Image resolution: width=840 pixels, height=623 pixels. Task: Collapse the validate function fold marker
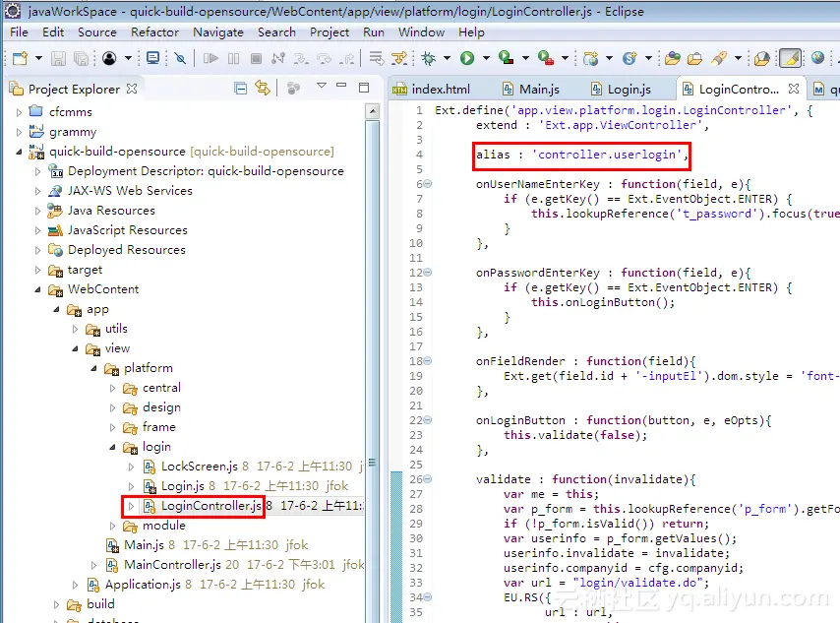(428, 478)
